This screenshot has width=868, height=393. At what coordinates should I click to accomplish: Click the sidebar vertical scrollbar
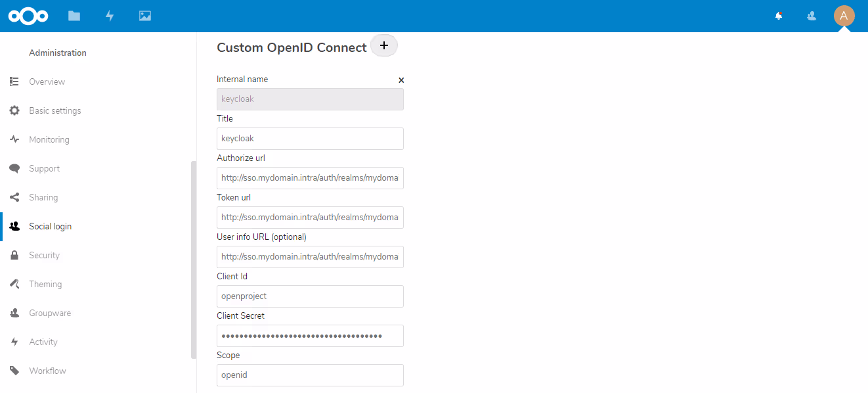[193, 260]
